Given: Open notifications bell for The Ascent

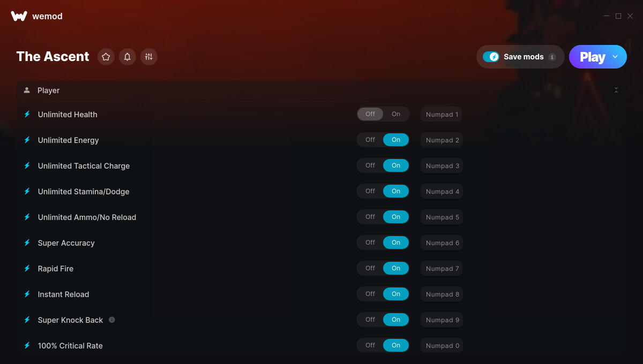Looking at the screenshot, I should [128, 57].
